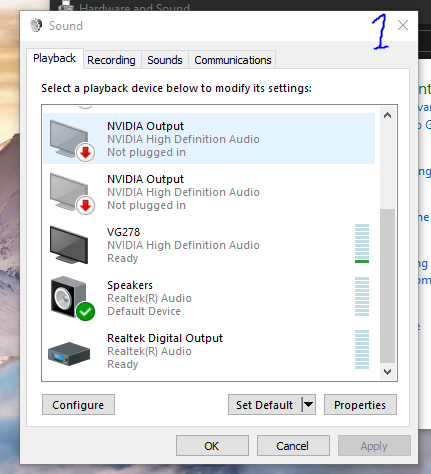The image size is (431, 474).
Task: Click the Realtek Digital Output level meter
Action: coord(362,349)
